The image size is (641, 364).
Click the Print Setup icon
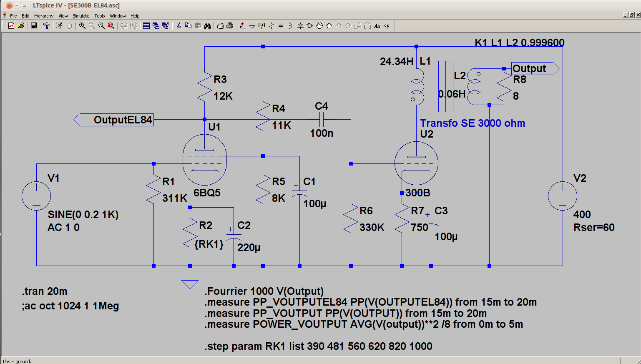[x=220, y=26]
